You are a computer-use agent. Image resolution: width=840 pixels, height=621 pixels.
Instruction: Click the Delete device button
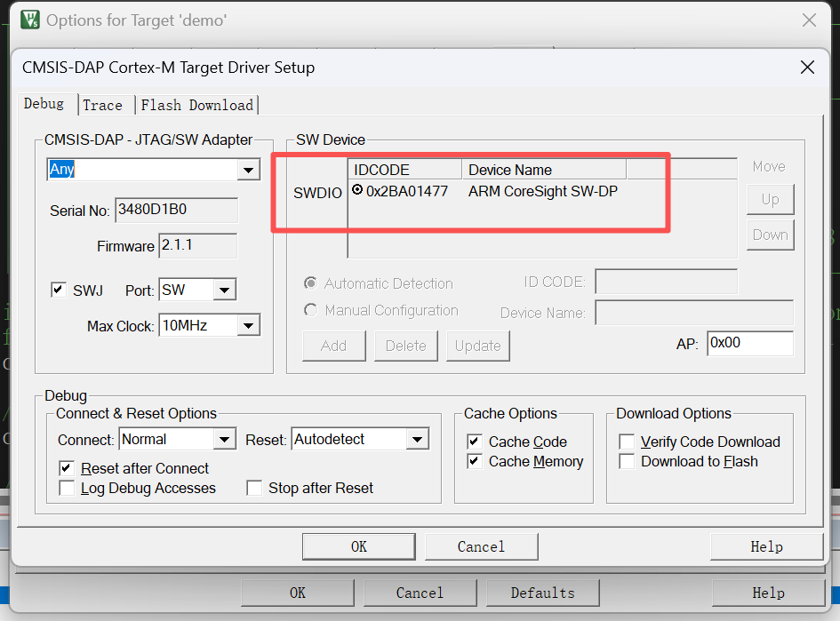[x=405, y=346]
